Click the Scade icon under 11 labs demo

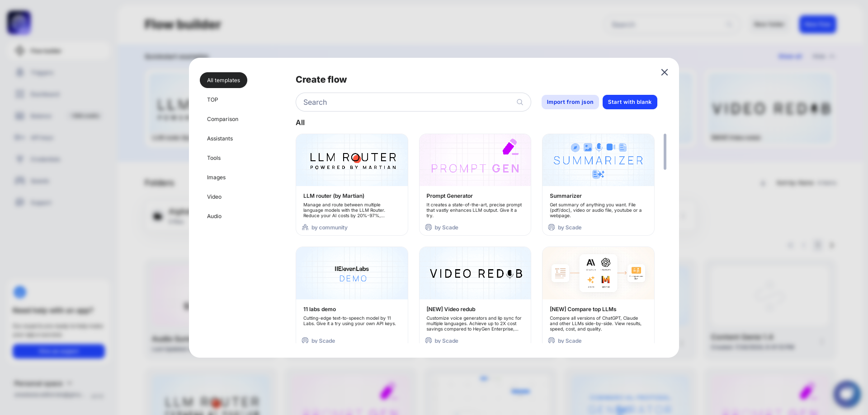pos(305,340)
